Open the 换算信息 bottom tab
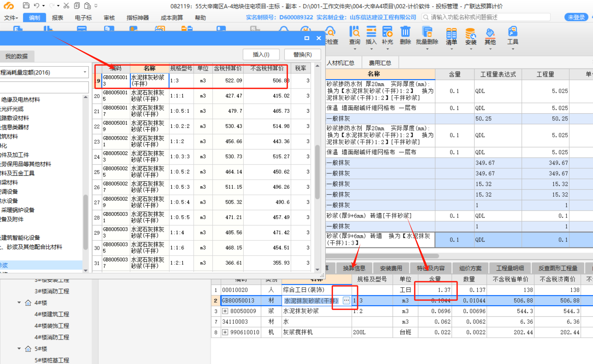Image resolution: width=593 pixels, height=364 pixels. tap(354, 268)
